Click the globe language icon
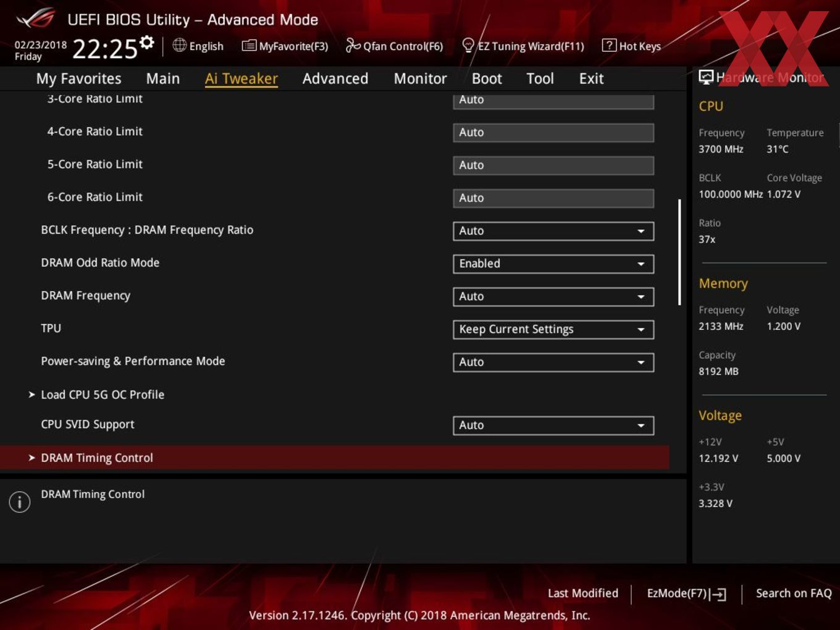This screenshot has width=840, height=630. pyautogui.click(x=179, y=45)
